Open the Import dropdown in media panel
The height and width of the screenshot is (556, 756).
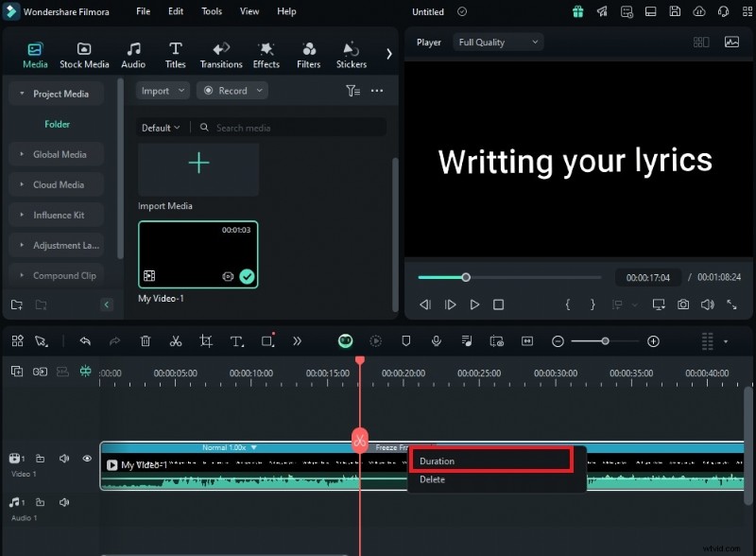tap(163, 90)
